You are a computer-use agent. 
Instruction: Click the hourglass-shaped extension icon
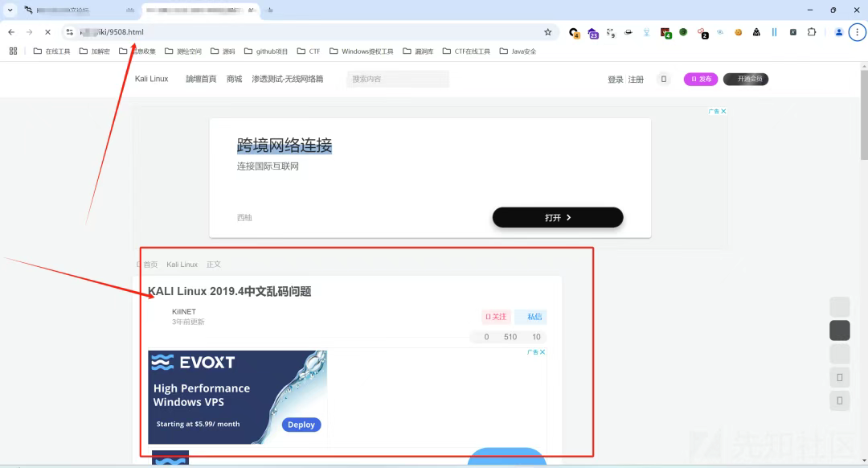(x=646, y=32)
